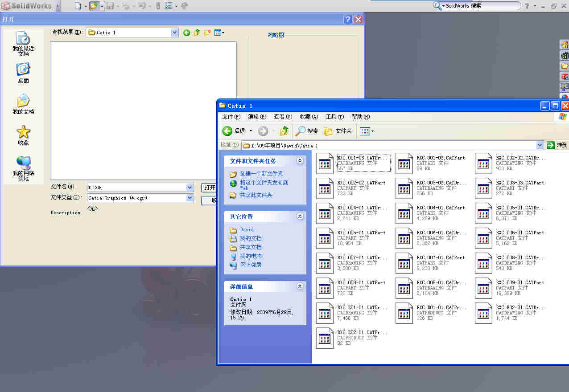Collapse the 详细信息 panel

(x=300, y=286)
